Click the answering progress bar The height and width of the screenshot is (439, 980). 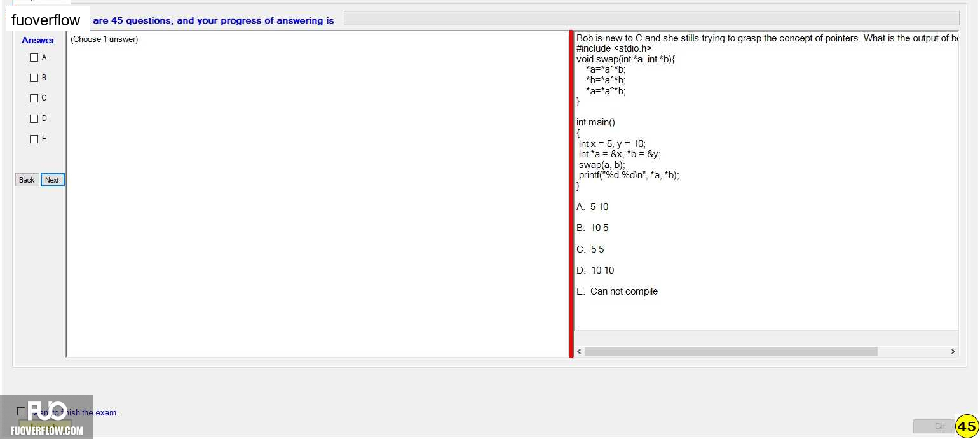[x=651, y=18]
